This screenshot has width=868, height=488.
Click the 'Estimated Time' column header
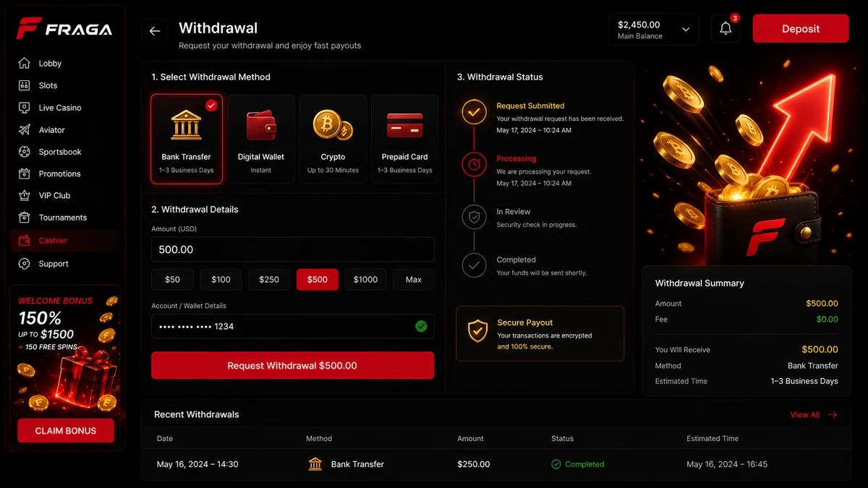click(x=712, y=438)
